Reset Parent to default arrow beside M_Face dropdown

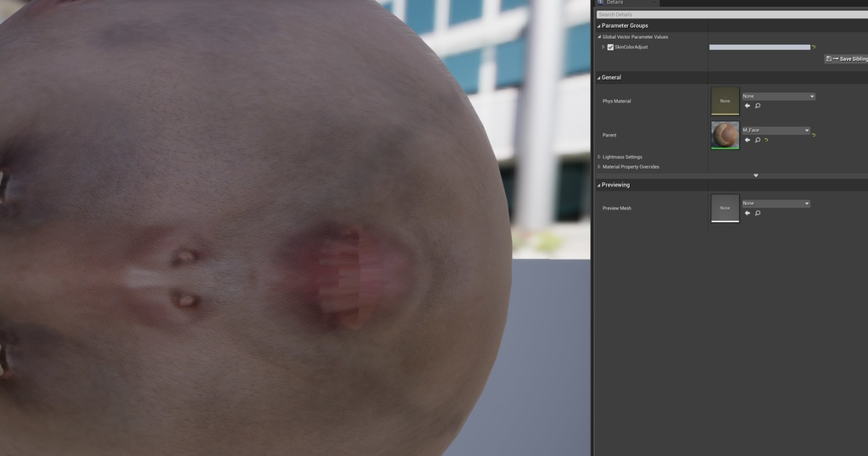point(813,135)
